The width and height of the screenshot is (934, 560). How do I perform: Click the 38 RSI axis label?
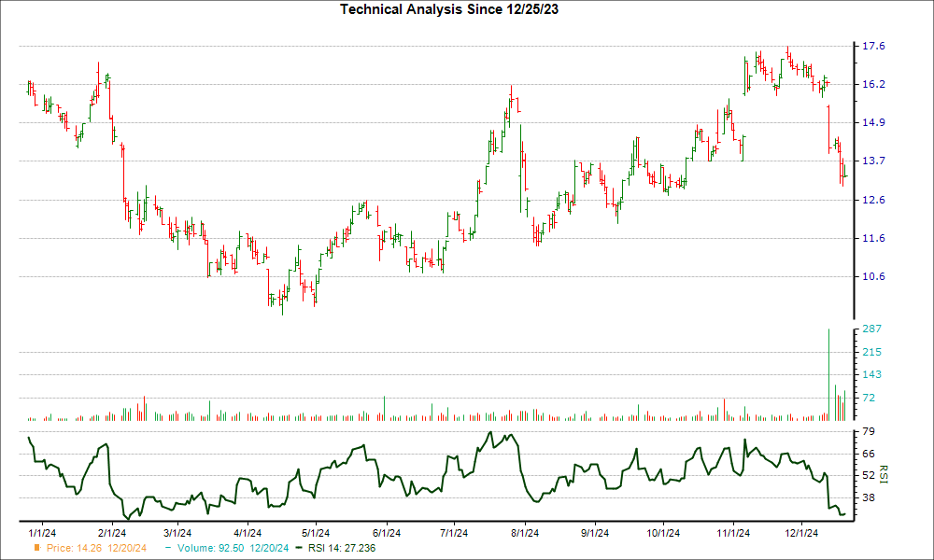click(x=869, y=497)
